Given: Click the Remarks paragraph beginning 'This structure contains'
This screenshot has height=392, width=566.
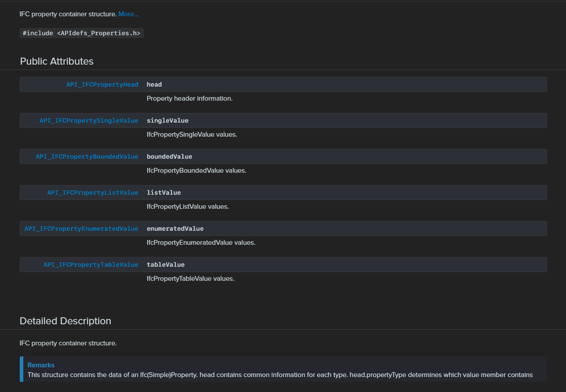Looking at the screenshot, I should [280, 374].
